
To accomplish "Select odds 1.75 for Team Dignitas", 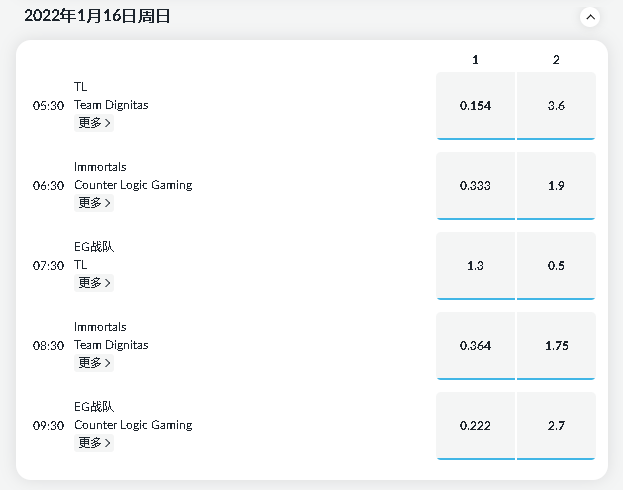I will pos(556,346).
